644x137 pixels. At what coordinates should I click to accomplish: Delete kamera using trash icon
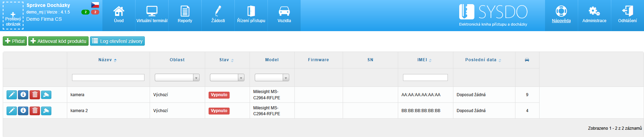(35, 94)
